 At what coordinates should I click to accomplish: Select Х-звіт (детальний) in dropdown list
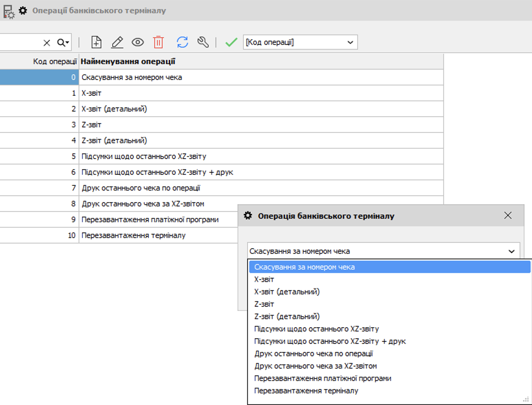click(x=287, y=292)
